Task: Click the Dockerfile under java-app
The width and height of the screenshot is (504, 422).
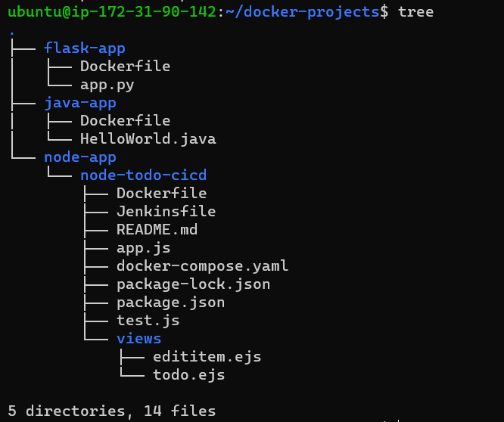Action: coord(125,121)
